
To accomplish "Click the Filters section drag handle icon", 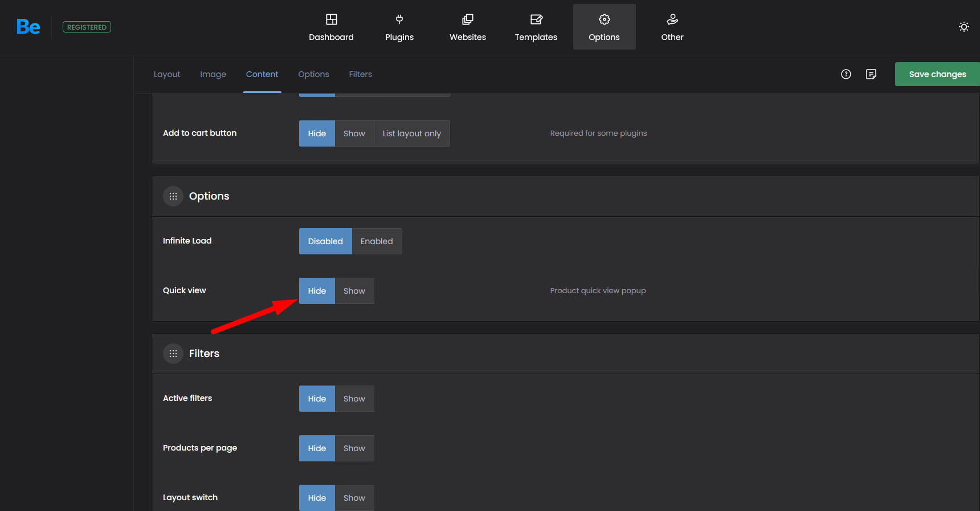I will (173, 354).
